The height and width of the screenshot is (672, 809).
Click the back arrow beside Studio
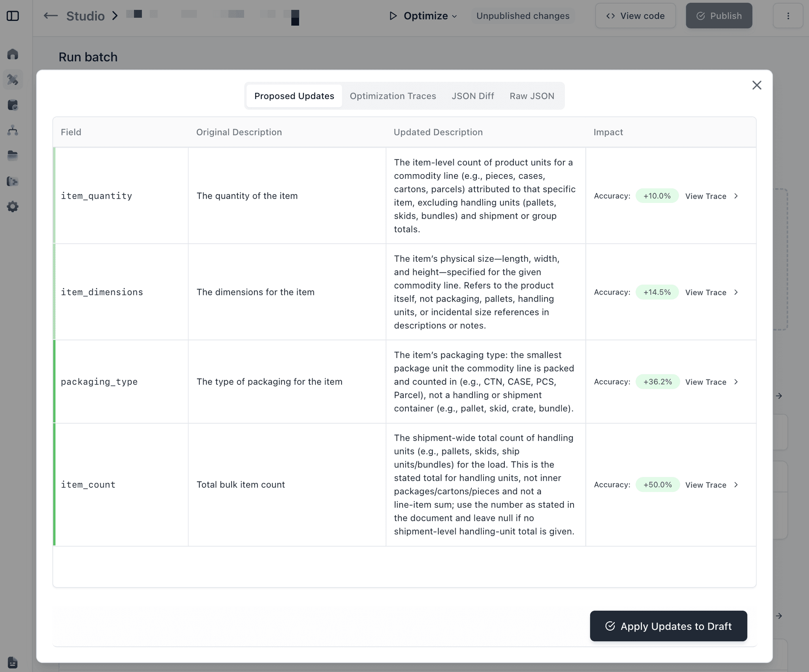click(51, 16)
